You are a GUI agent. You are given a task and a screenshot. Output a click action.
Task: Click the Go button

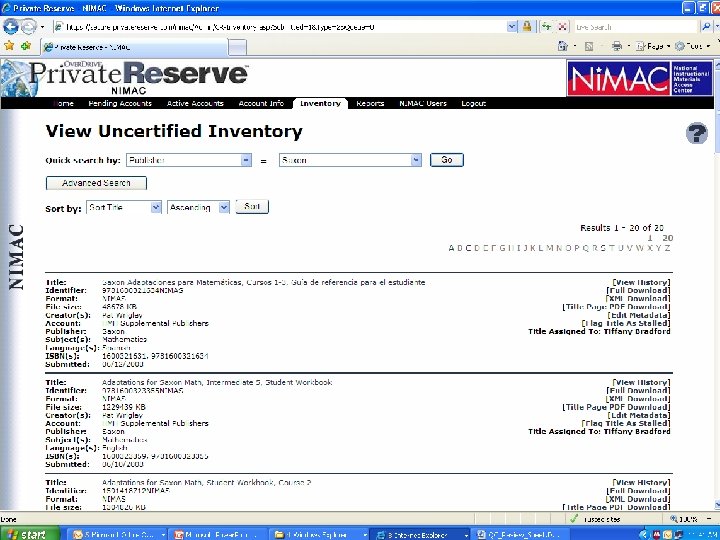[x=446, y=160]
